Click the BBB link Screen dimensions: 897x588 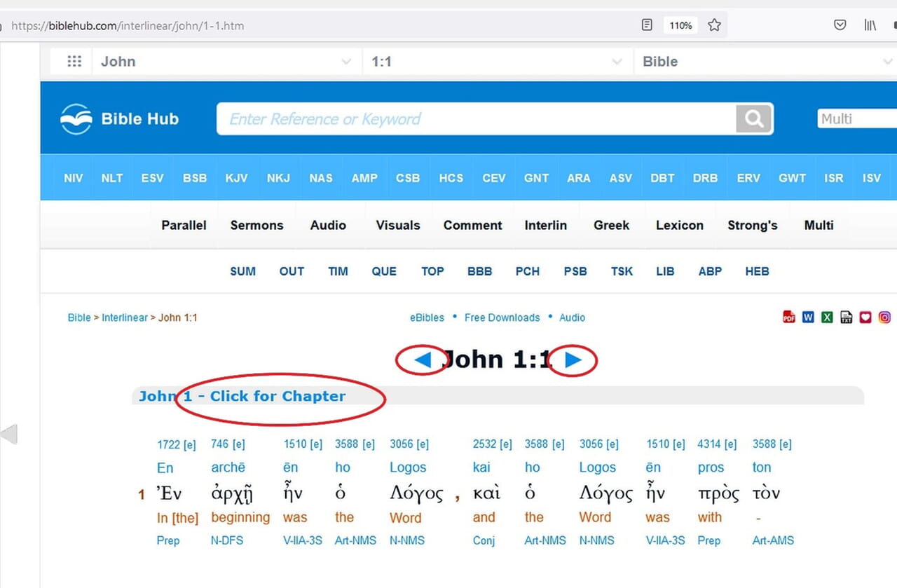pos(479,271)
